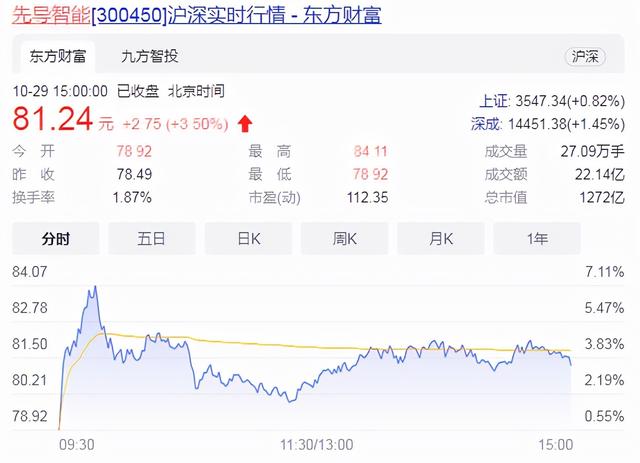This screenshot has height=463, width=640.
Task: Click the midday low point on chart
Action: 290,401
